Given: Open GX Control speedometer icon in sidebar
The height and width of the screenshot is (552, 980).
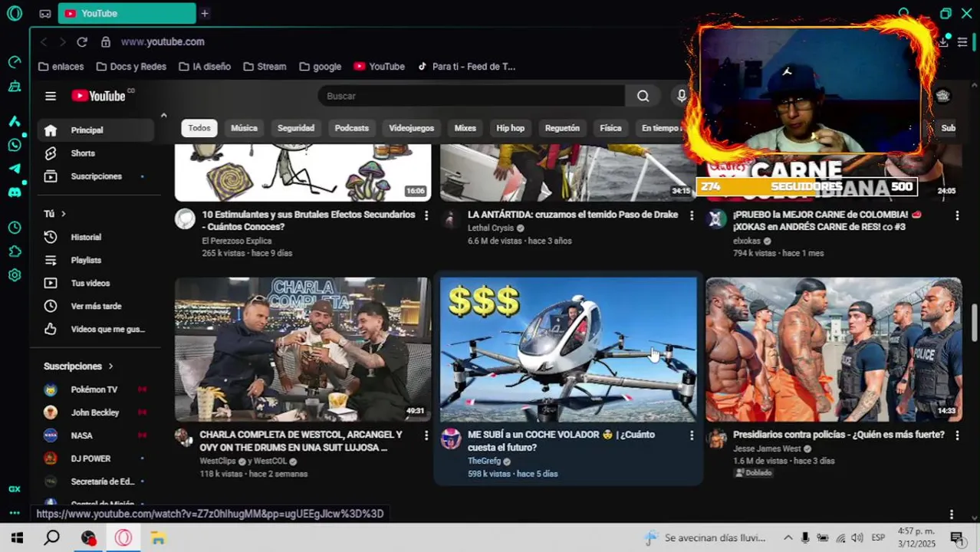Looking at the screenshot, I should (x=14, y=62).
